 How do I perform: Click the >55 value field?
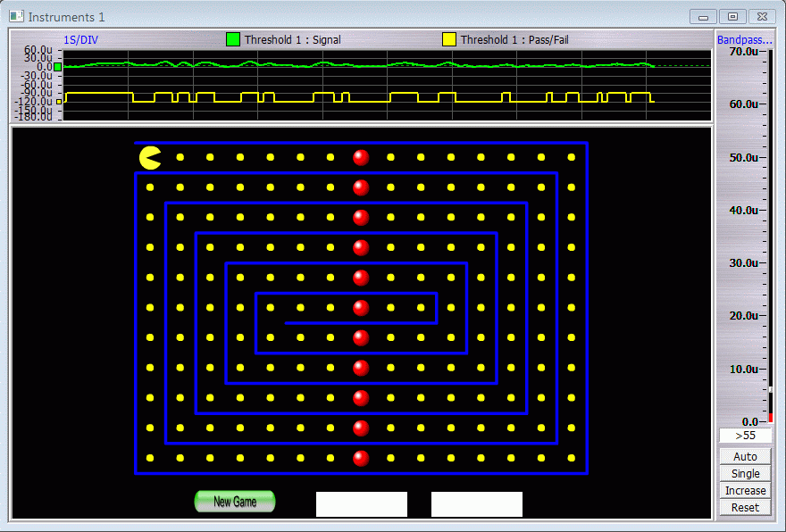[x=745, y=436]
